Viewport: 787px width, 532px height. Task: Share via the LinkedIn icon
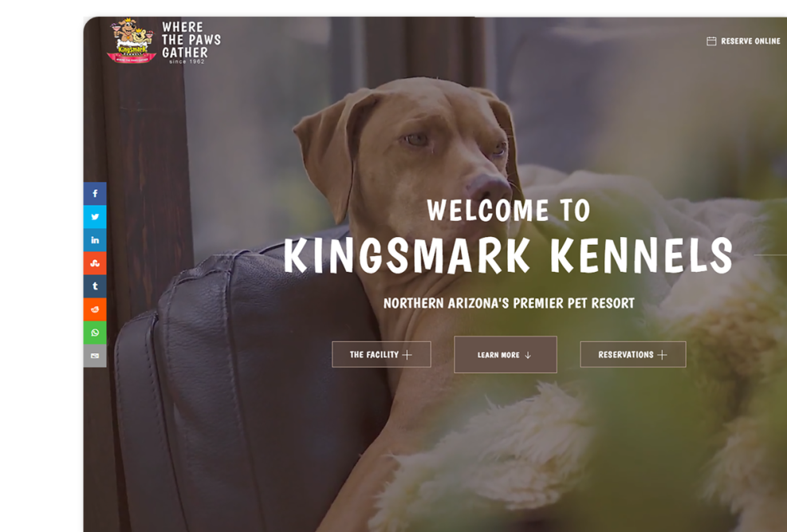pyautogui.click(x=95, y=240)
